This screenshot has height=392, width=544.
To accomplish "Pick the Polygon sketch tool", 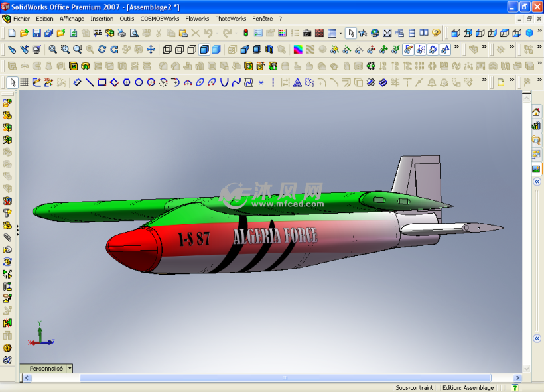I will pyautogui.click(x=127, y=82).
